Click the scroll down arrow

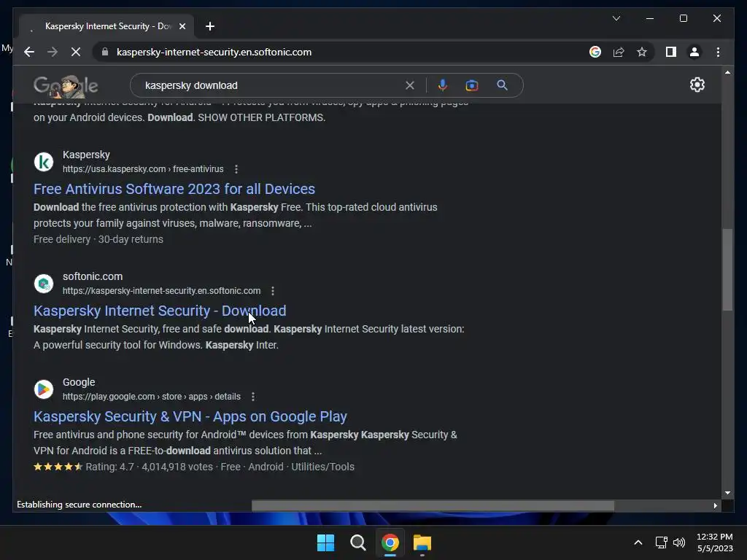pos(727,493)
